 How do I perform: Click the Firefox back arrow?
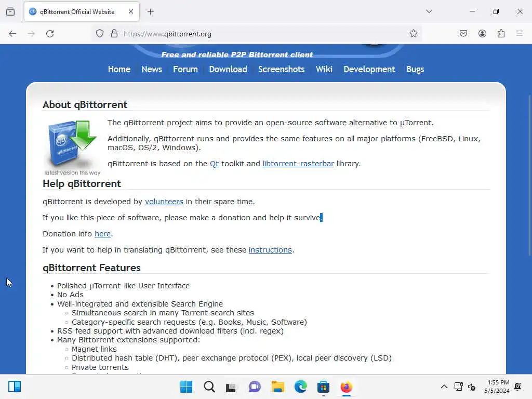[12, 34]
